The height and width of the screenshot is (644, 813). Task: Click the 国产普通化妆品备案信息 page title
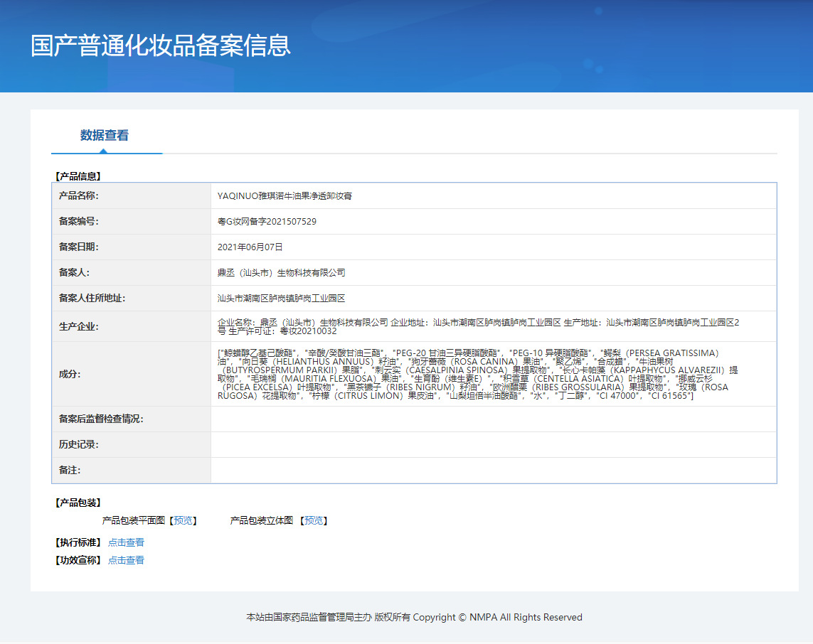(x=160, y=45)
